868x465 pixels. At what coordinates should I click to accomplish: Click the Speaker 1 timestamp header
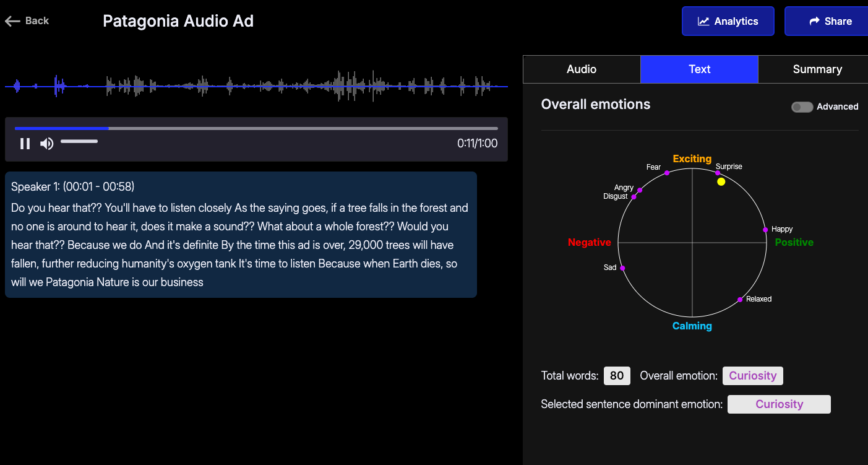tap(73, 186)
